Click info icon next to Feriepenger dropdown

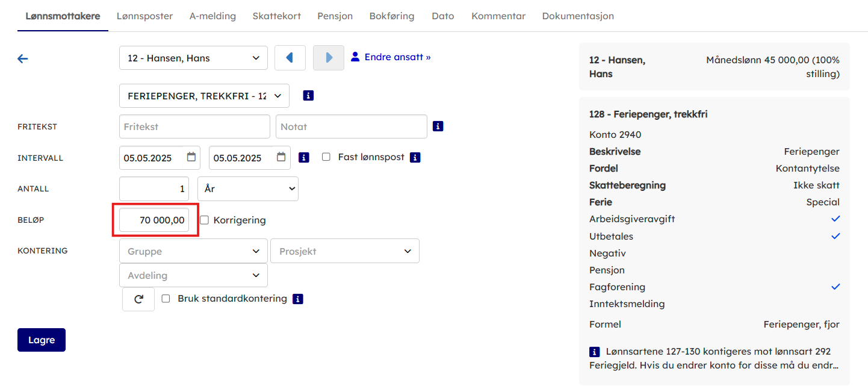(308, 96)
